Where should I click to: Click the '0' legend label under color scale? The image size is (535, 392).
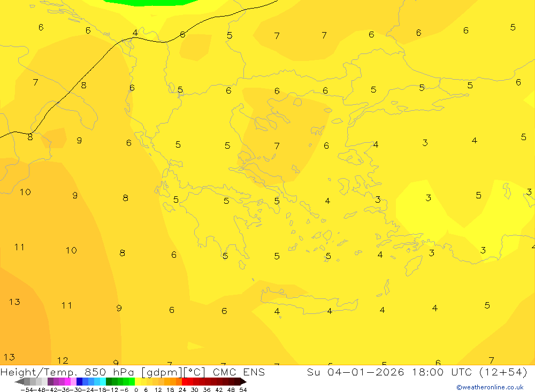pyautogui.click(x=136, y=390)
